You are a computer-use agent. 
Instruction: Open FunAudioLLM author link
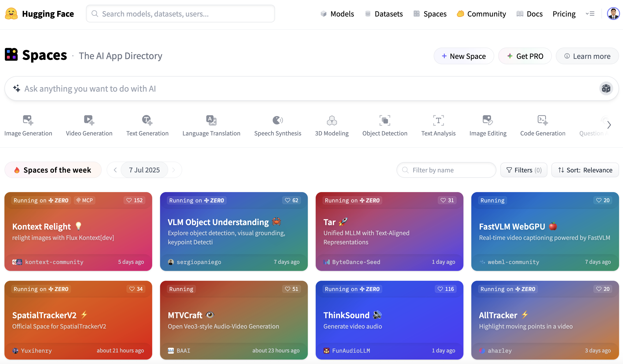[351, 351]
